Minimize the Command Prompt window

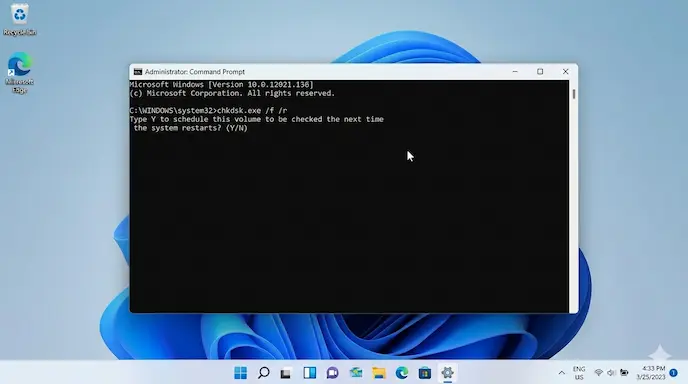point(515,72)
